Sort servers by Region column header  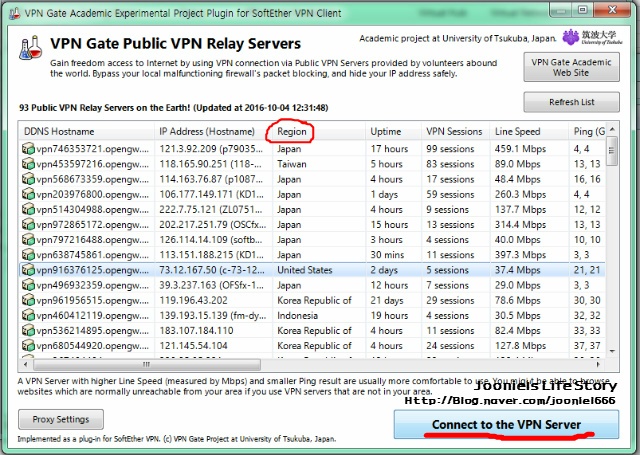pyautogui.click(x=319, y=131)
